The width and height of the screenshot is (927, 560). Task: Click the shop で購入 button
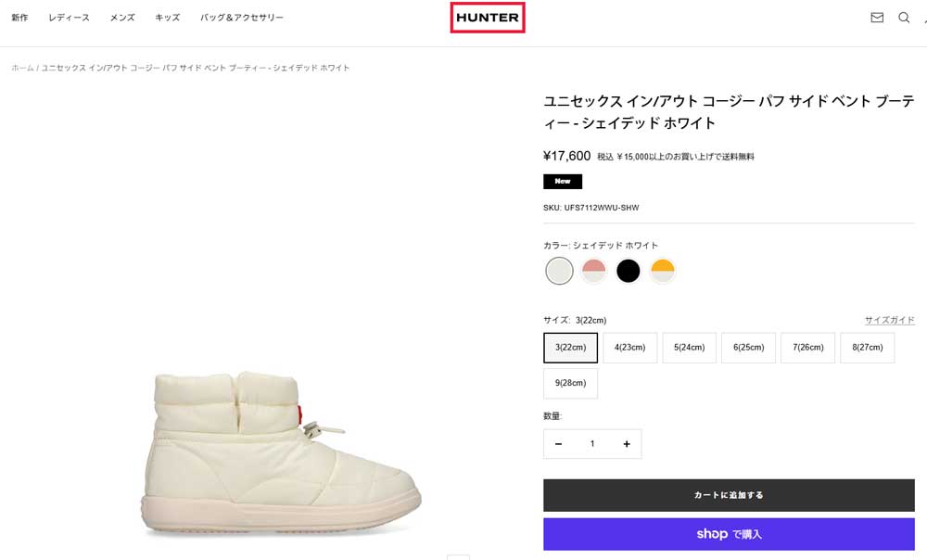pos(729,534)
